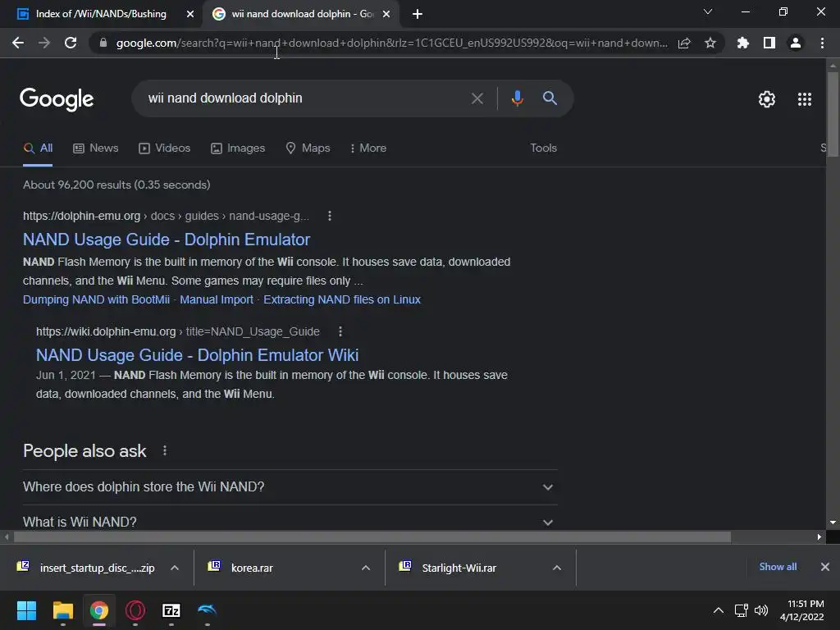Open volume control in system tray
840x630 pixels.
click(x=760, y=610)
